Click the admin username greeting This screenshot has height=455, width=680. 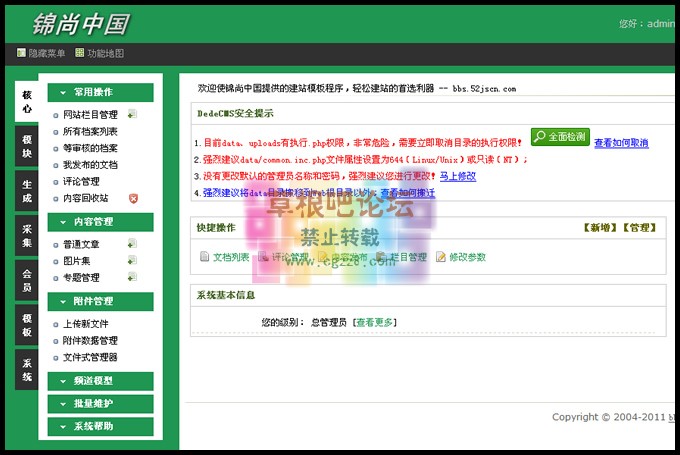[x=647, y=24]
